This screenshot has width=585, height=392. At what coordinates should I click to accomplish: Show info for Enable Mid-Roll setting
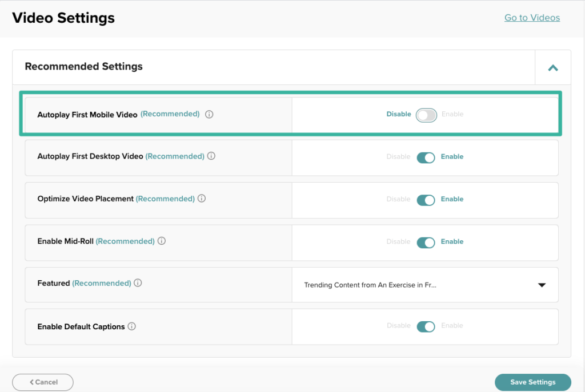(x=162, y=241)
